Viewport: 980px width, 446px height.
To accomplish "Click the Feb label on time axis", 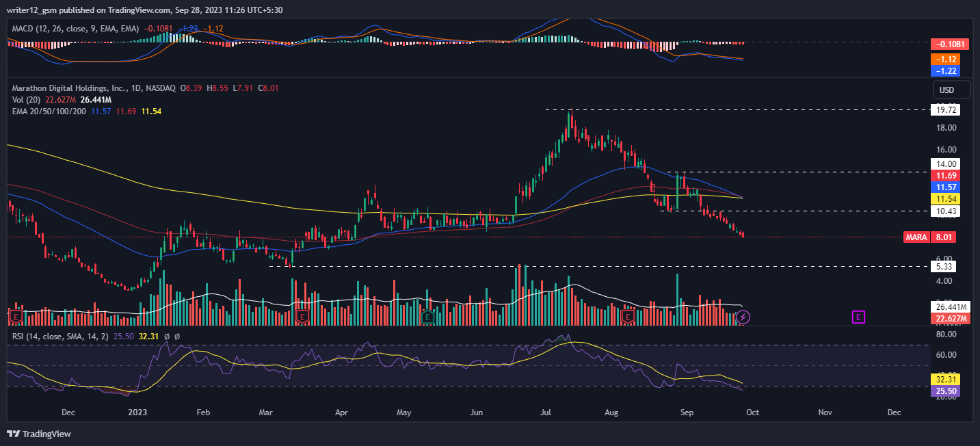I will click(202, 412).
